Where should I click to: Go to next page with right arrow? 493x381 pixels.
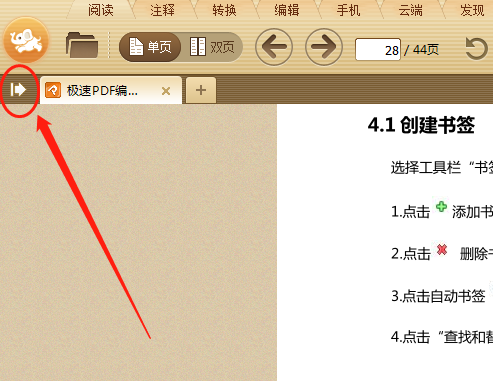point(324,47)
